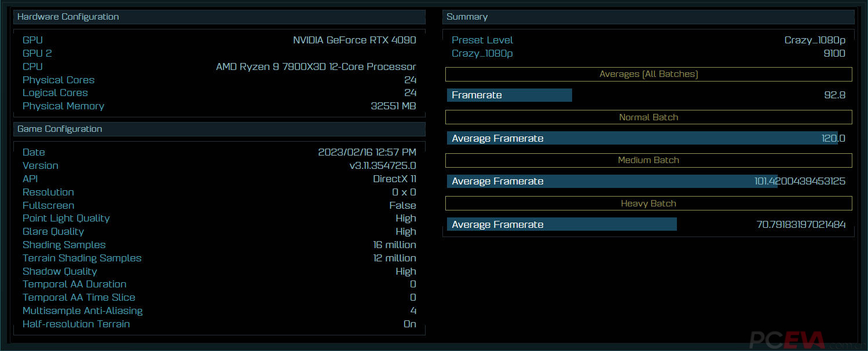Expand the Normal Batch heading box
Viewport: 868px width, 351px height.
(x=649, y=117)
